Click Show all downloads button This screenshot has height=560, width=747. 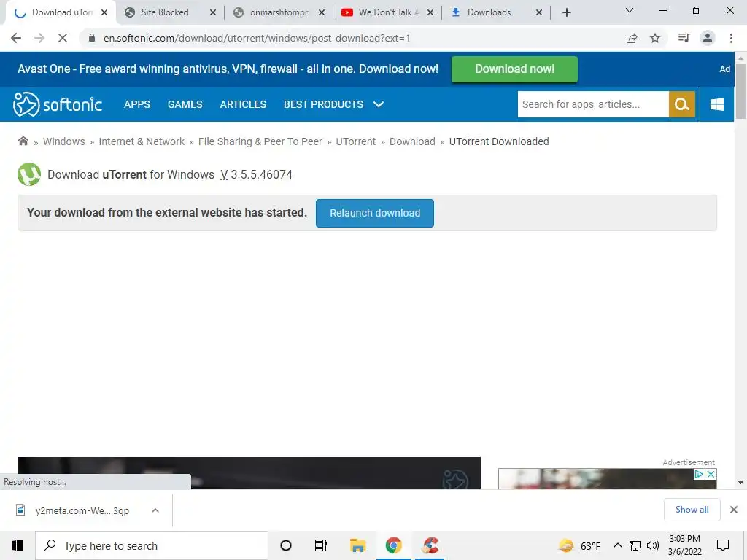coord(692,510)
